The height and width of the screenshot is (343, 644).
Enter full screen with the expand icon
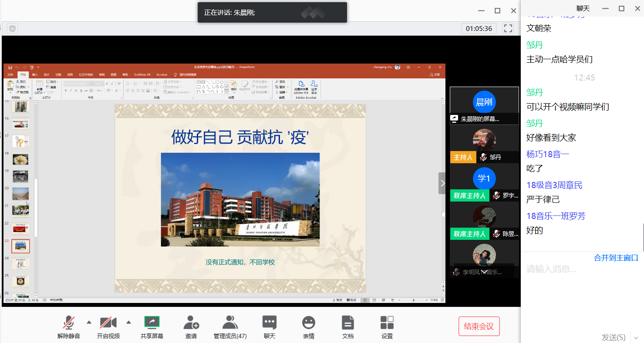[x=508, y=28]
